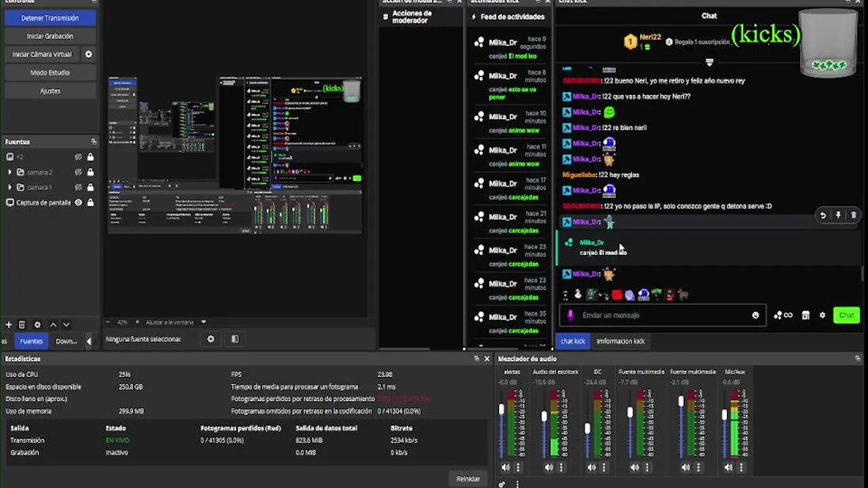Open the Audio del escritorio options menu
Viewport: 868px width, 488px height.
pyautogui.click(x=561, y=467)
